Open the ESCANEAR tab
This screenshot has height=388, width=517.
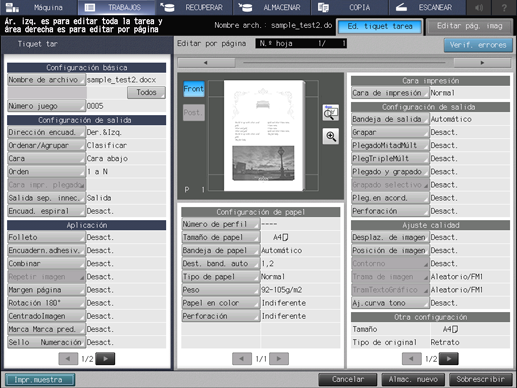coord(427,7)
